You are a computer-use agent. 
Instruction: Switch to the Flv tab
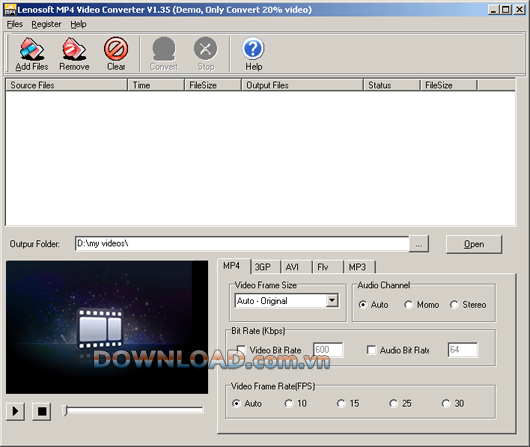[327, 267]
